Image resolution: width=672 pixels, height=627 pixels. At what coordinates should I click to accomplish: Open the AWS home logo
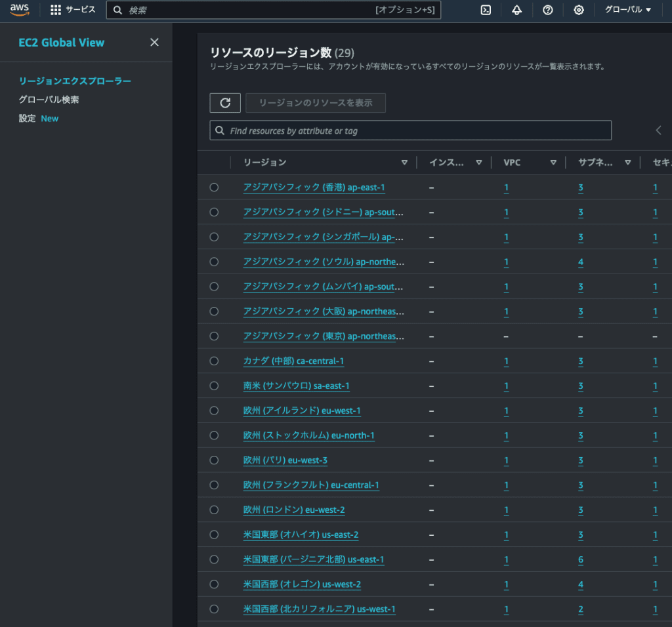[x=20, y=10]
